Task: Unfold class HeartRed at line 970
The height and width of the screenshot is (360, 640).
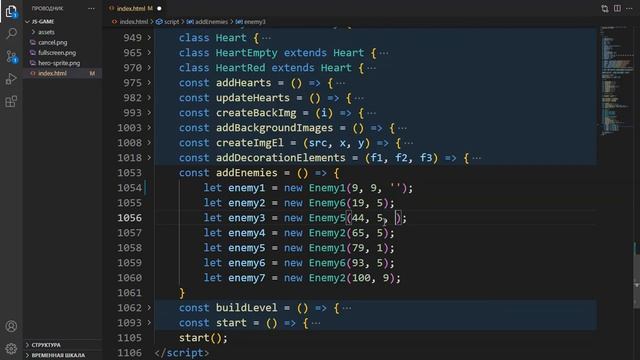Action: coord(149,68)
